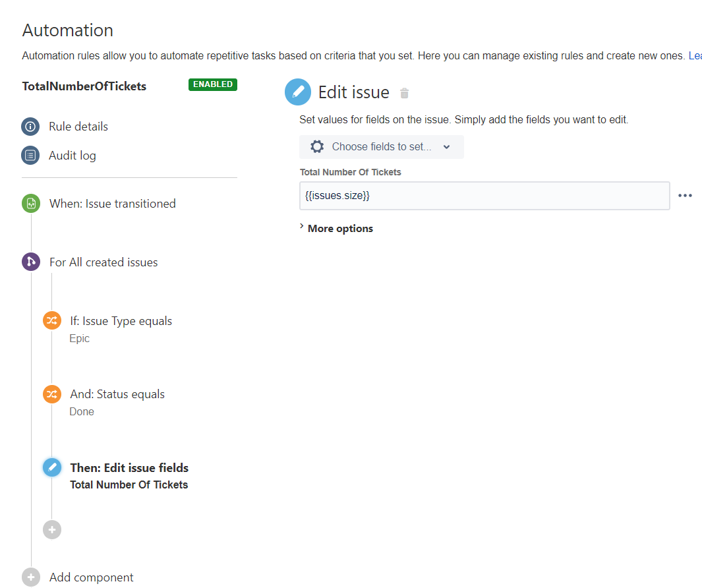Click the plus button below the conditions

coord(52,529)
